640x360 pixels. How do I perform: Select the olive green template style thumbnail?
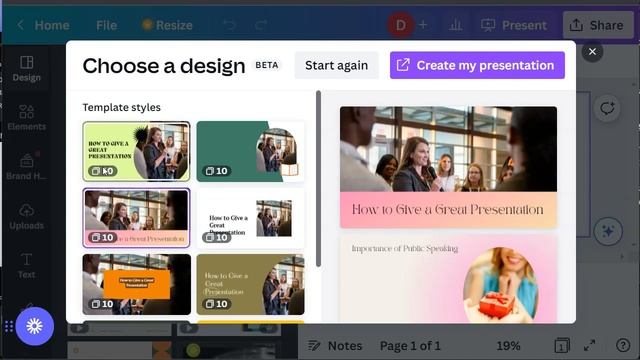point(250,284)
